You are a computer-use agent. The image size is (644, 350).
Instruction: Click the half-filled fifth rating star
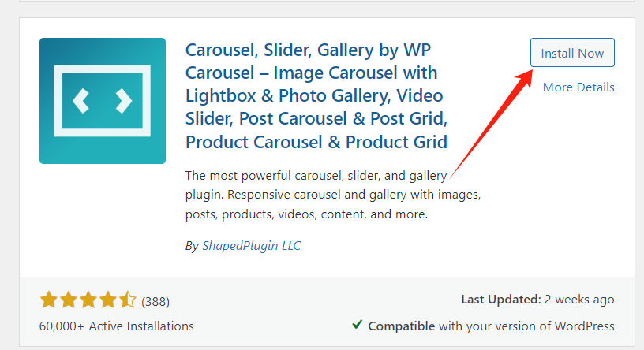pyautogui.click(x=127, y=300)
